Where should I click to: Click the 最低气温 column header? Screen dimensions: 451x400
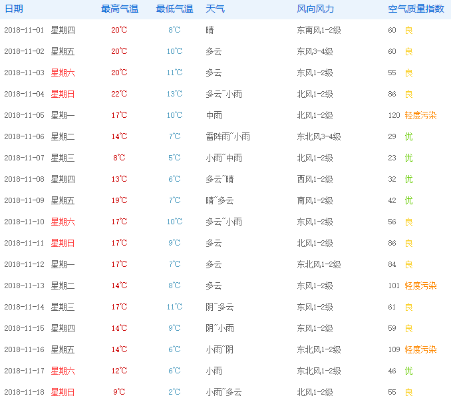click(174, 9)
